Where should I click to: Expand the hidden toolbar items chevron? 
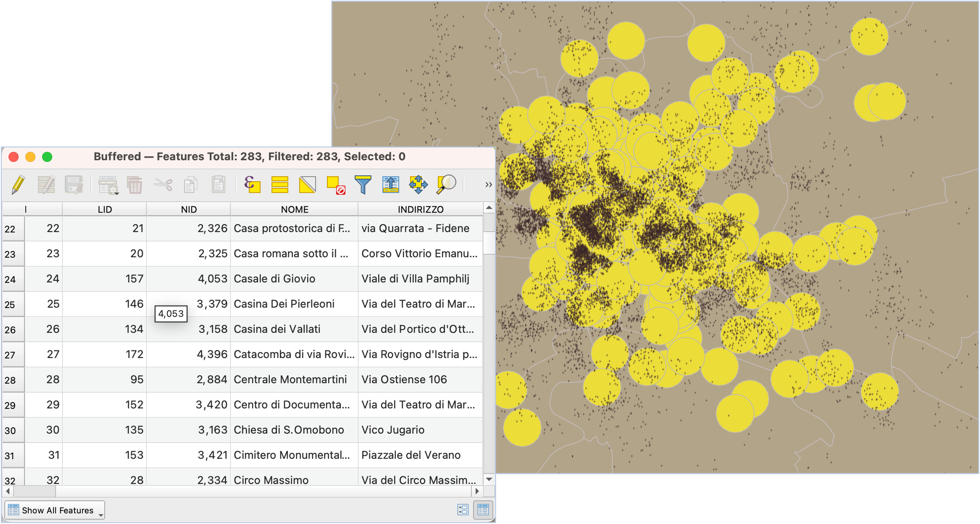[x=488, y=185]
